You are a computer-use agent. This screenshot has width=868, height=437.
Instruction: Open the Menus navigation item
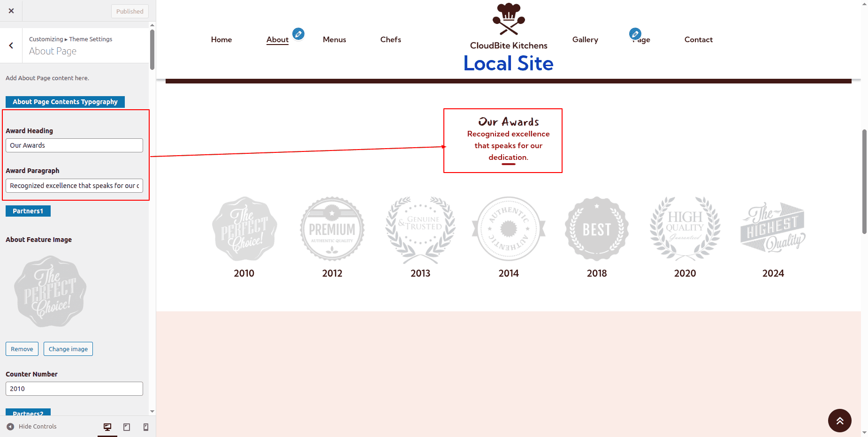334,40
